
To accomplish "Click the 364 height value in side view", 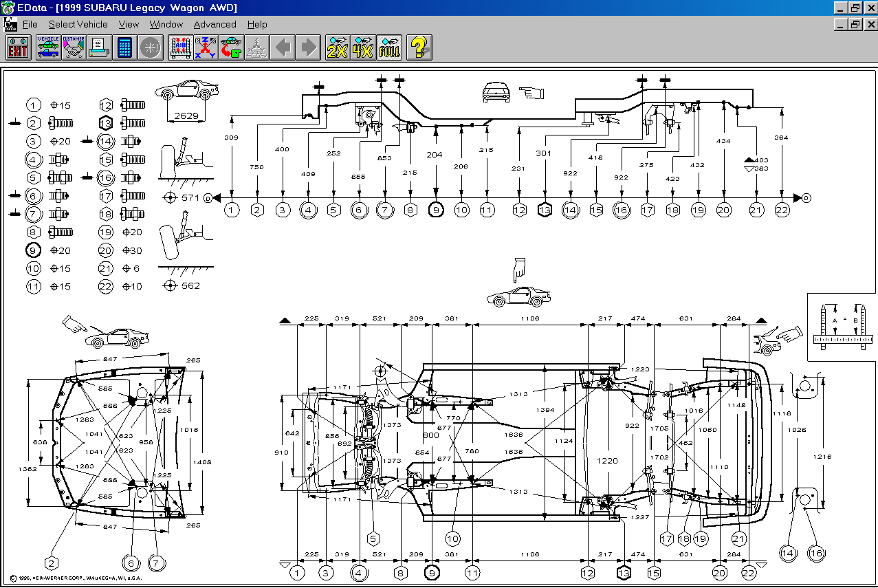I will 782,138.
